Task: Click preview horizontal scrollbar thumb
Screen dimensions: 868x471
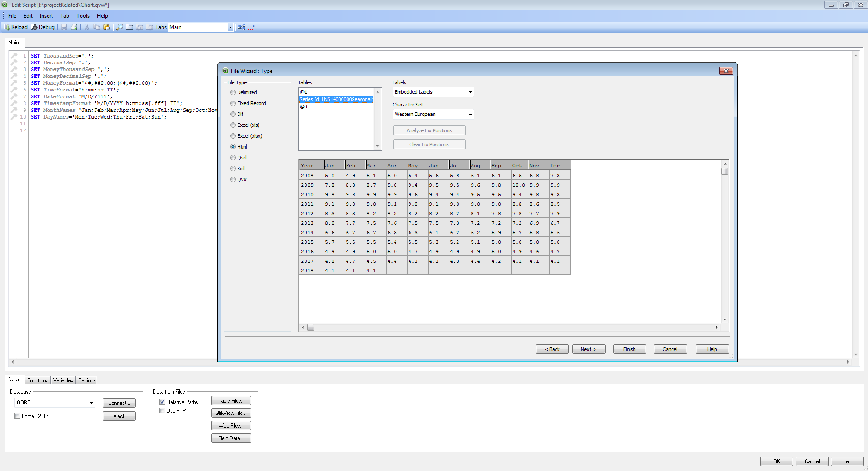Action: pos(310,327)
